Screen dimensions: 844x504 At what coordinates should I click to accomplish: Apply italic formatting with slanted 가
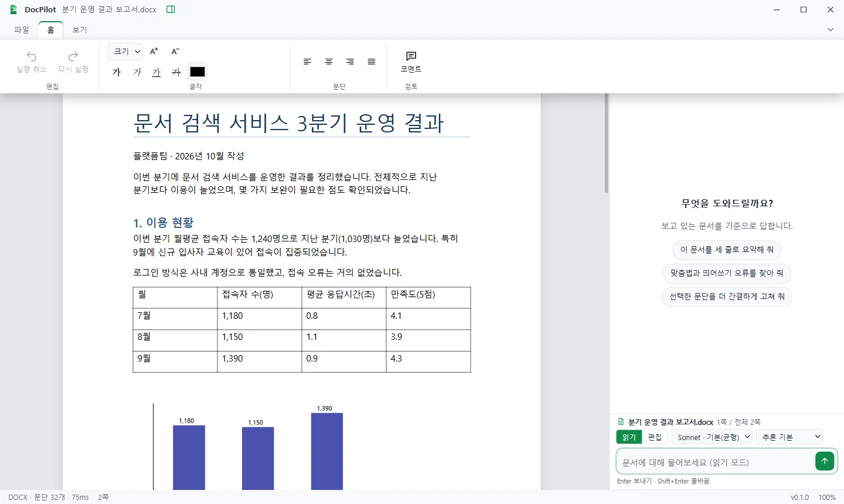[x=137, y=72]
